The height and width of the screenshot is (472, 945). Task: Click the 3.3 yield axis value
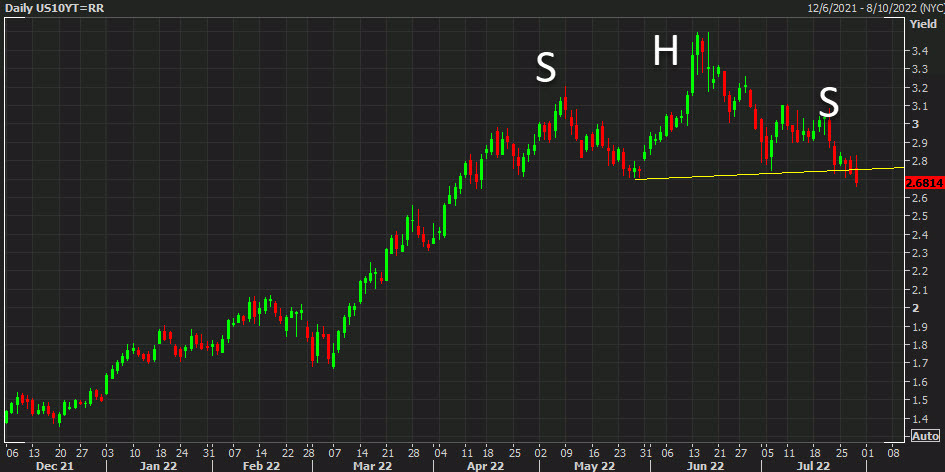click(x=918, y=70)
